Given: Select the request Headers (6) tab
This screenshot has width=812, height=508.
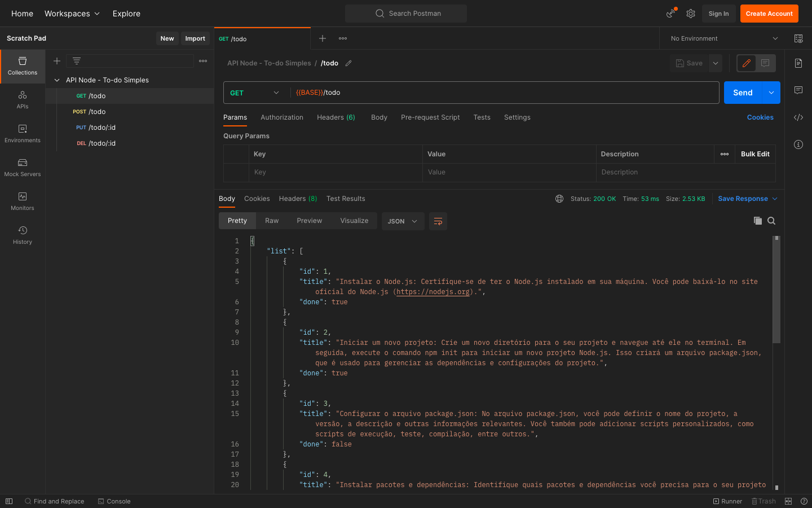Looking at the screenshot, I should (336, 117).
